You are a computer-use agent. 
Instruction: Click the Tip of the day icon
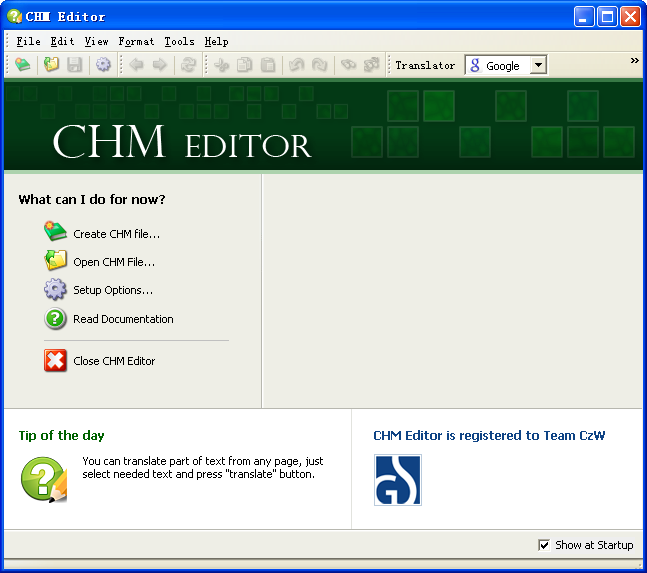44,479
